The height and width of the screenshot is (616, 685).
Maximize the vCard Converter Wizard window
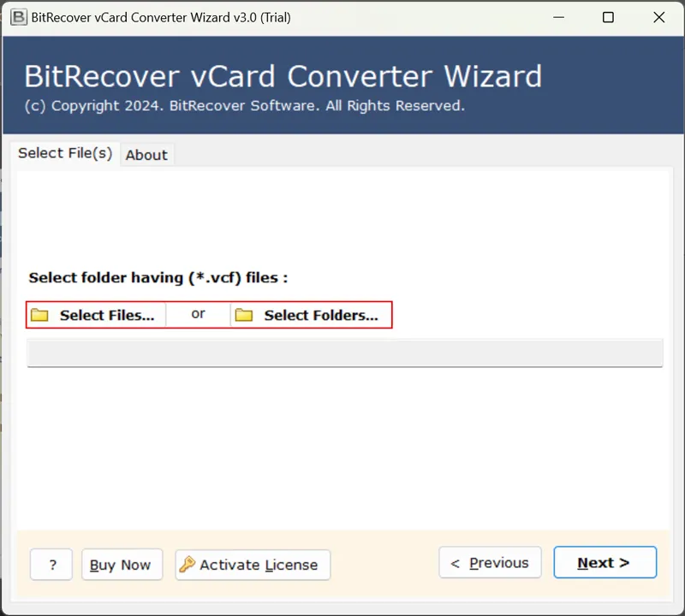[x=608, y=17]
